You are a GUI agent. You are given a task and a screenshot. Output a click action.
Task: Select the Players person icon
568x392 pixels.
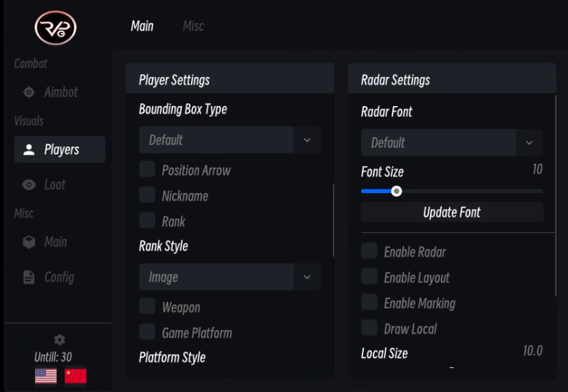pyautogui.click(x=29, y=150)
